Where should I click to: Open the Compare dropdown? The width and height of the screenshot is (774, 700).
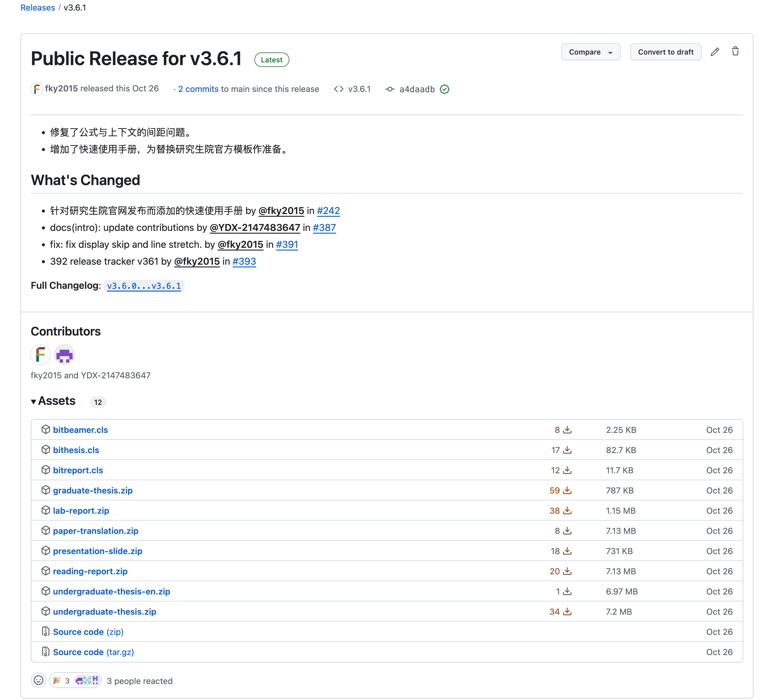coord(590,52)
